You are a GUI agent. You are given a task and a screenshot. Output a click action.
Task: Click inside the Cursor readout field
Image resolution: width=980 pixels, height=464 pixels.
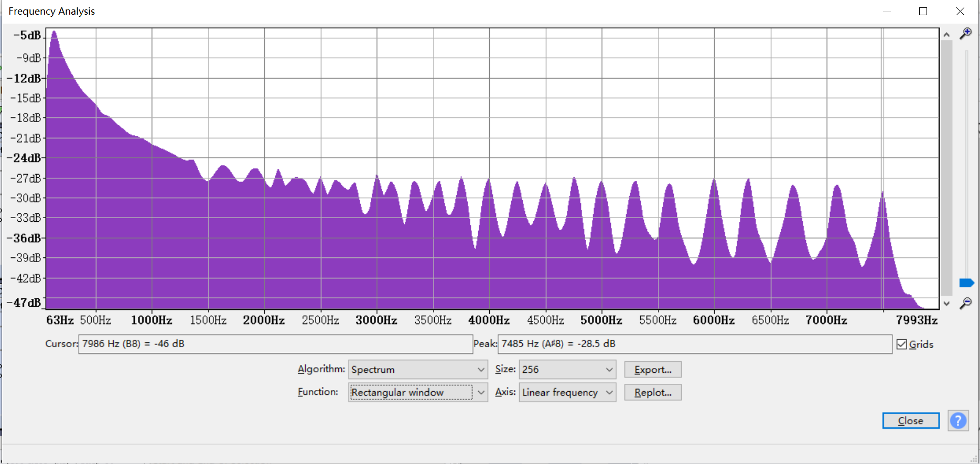[x=275, y=344]
